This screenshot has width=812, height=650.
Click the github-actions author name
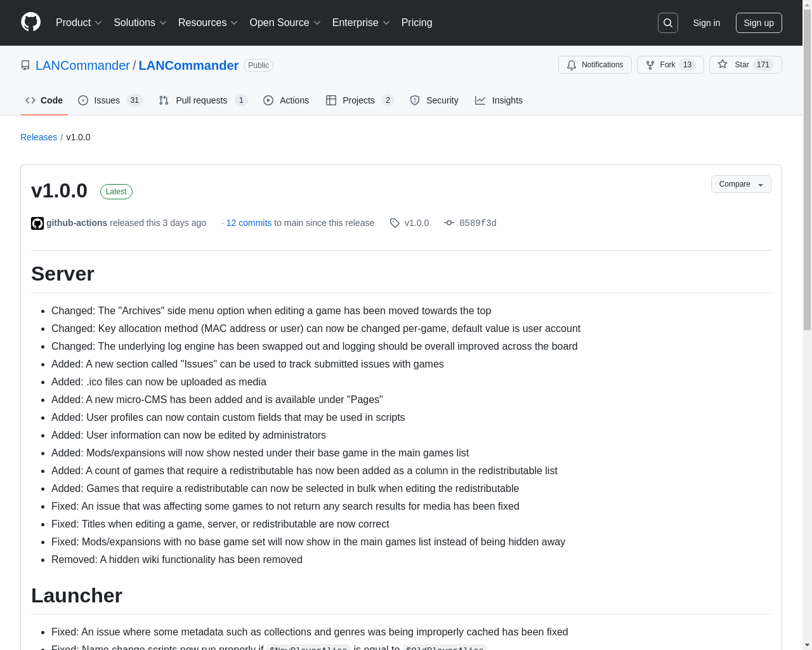pos(77,223)
